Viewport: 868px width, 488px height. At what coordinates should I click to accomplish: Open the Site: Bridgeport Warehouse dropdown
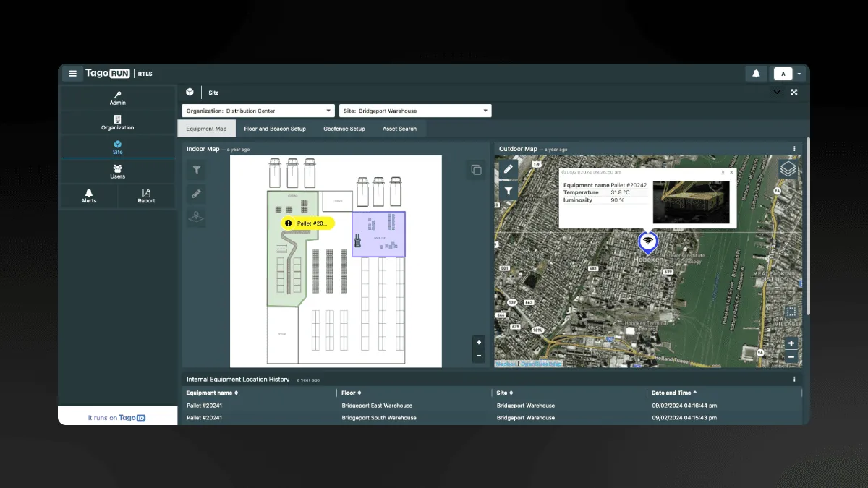[x=414, y=110]
